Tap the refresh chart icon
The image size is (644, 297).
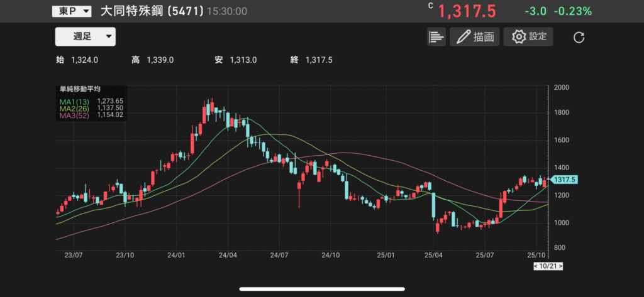pyautogui.click(x=579, y=38)
